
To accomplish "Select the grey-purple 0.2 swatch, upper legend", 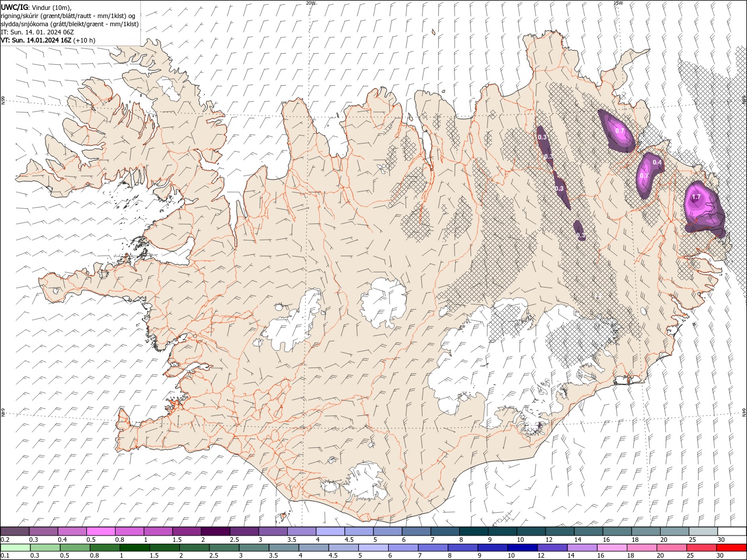I will click(15, 531).
